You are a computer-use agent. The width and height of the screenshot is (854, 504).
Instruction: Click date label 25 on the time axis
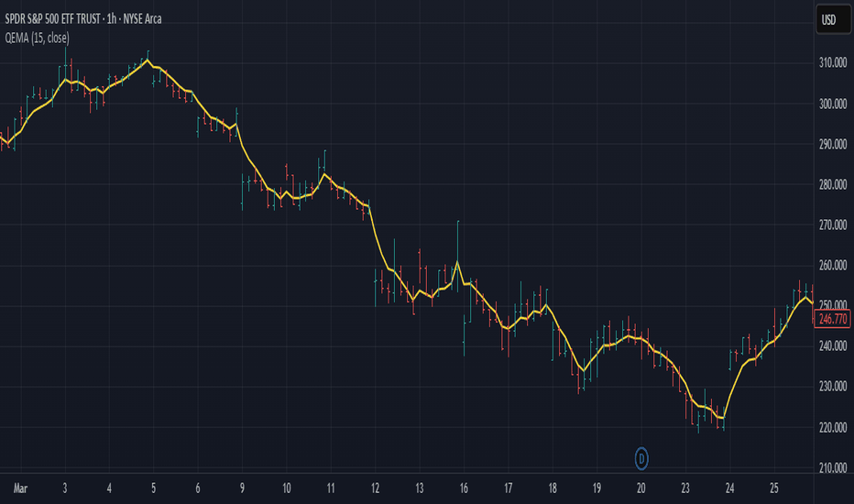774,488
